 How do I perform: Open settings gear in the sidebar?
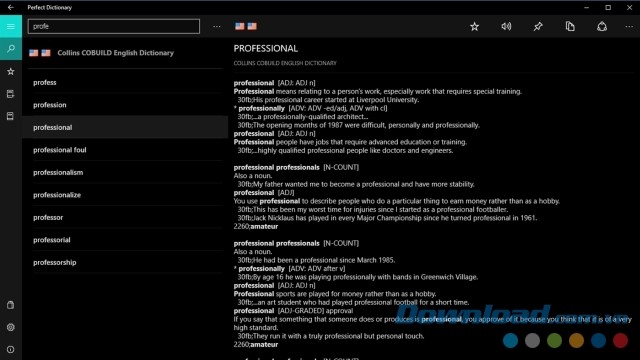(11, 327)
